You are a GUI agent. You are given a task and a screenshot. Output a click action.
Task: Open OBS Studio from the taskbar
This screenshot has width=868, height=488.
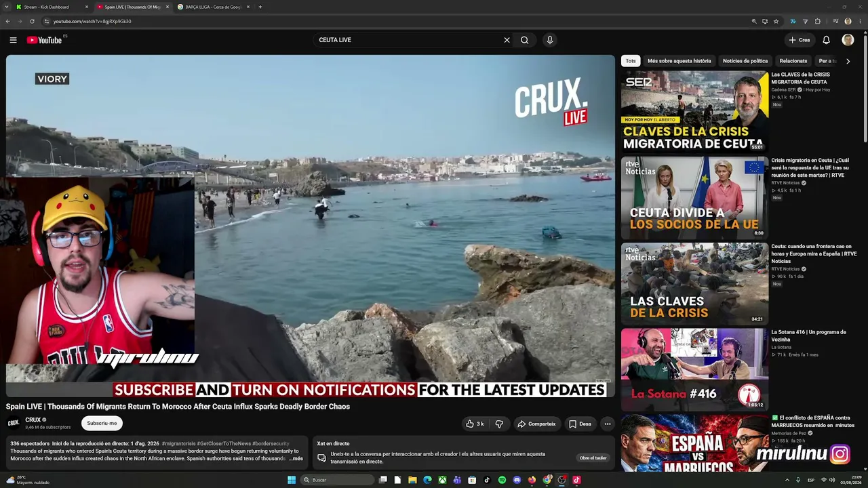point(561,480)
